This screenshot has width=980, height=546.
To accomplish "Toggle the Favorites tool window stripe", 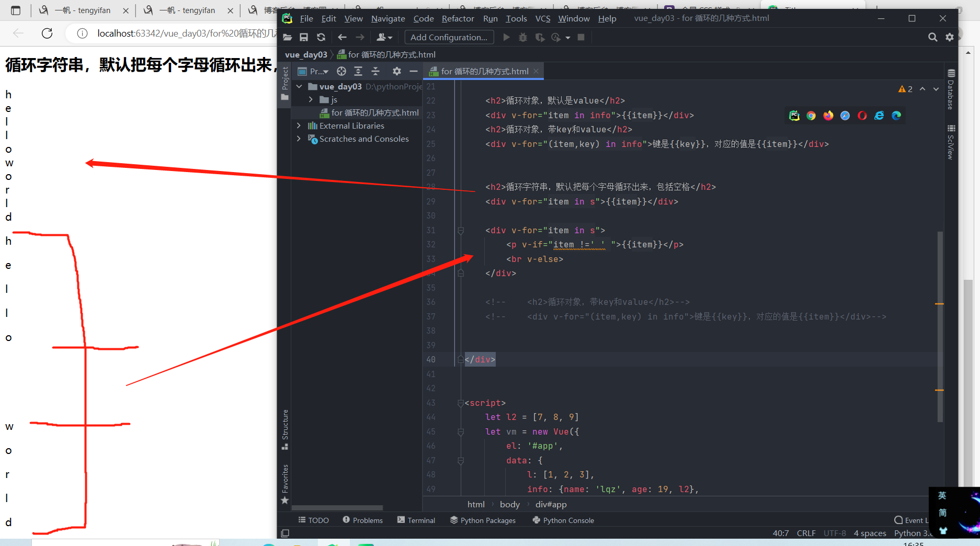I will [x=285, y=484].
